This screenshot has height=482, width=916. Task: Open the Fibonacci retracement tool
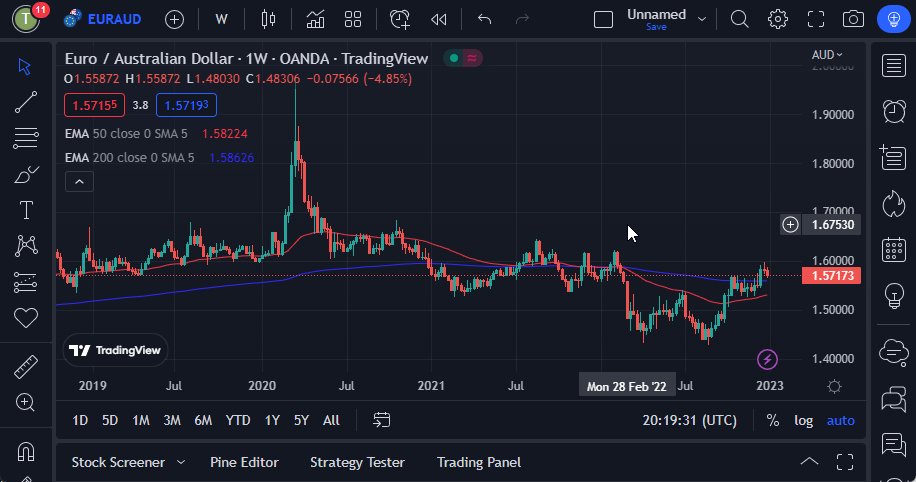[x=26, y=136]
